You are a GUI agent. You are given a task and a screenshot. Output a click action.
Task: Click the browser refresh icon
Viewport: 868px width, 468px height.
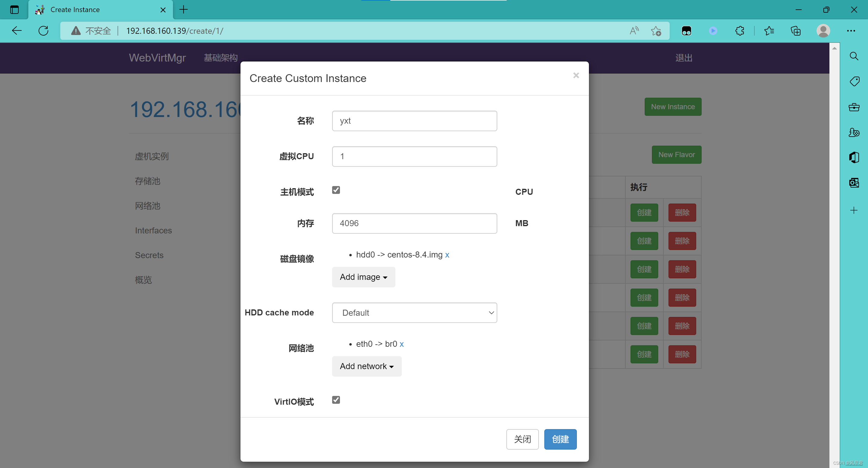(43, 31)
